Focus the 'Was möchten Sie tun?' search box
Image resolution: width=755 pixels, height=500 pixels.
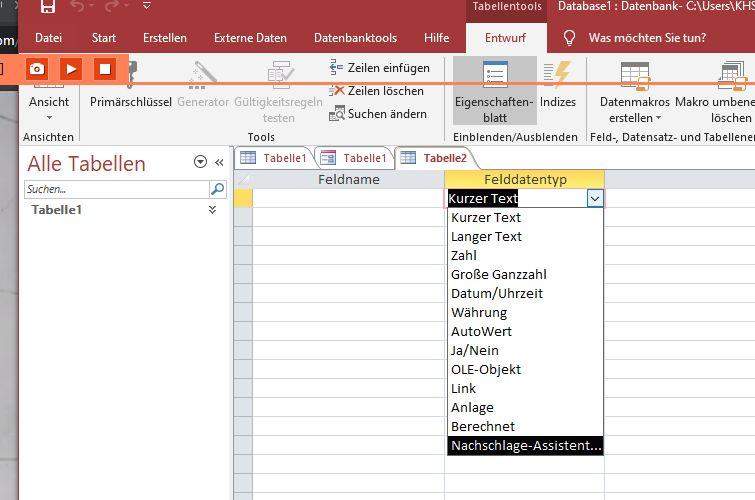[x=647, y=38]
